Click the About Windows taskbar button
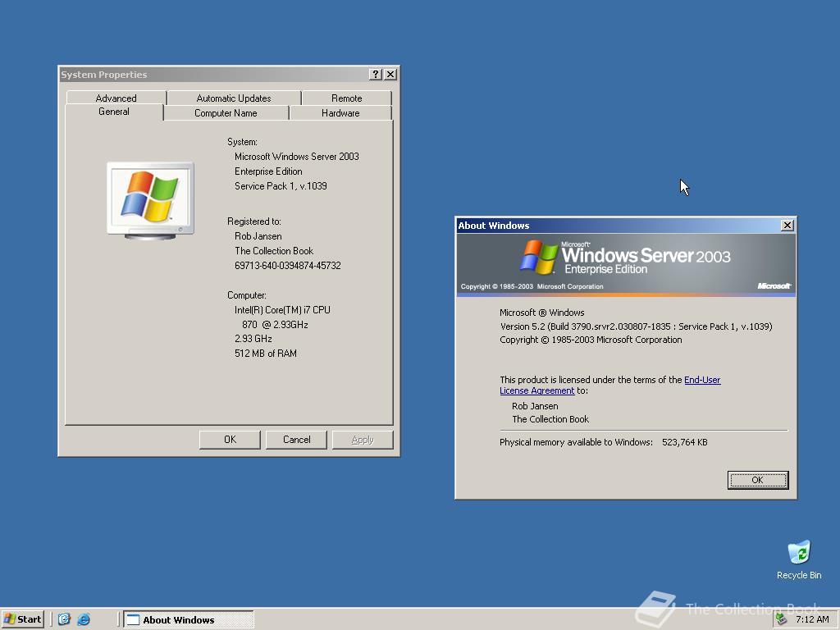840x630 pixels. pyautogui.click(x=189, y=620)
